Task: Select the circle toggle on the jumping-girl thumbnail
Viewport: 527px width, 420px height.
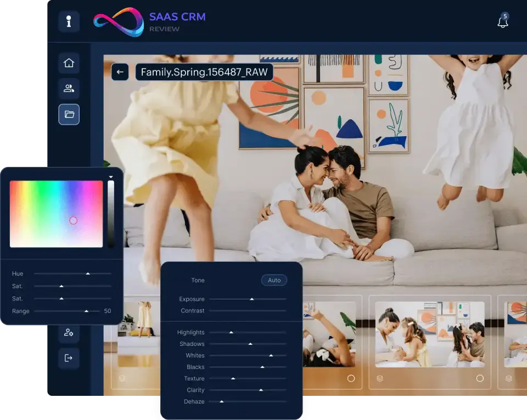Action: 351,377
